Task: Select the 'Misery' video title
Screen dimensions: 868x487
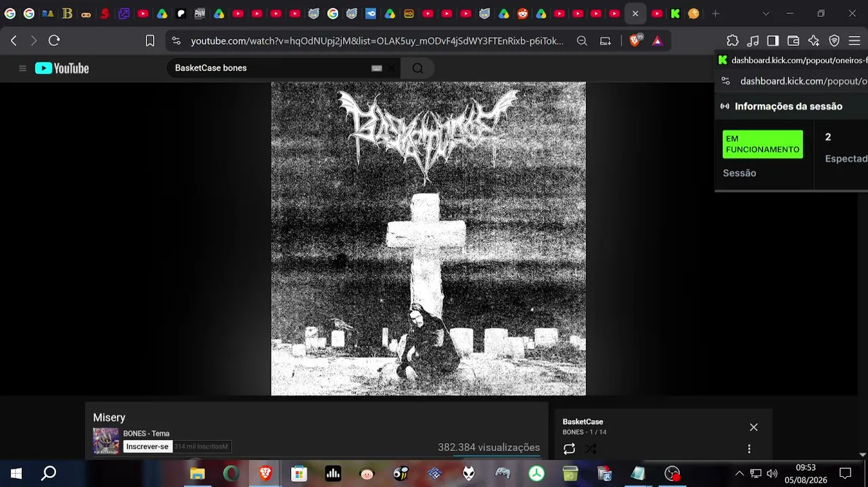Action: (x=110, y=418)
